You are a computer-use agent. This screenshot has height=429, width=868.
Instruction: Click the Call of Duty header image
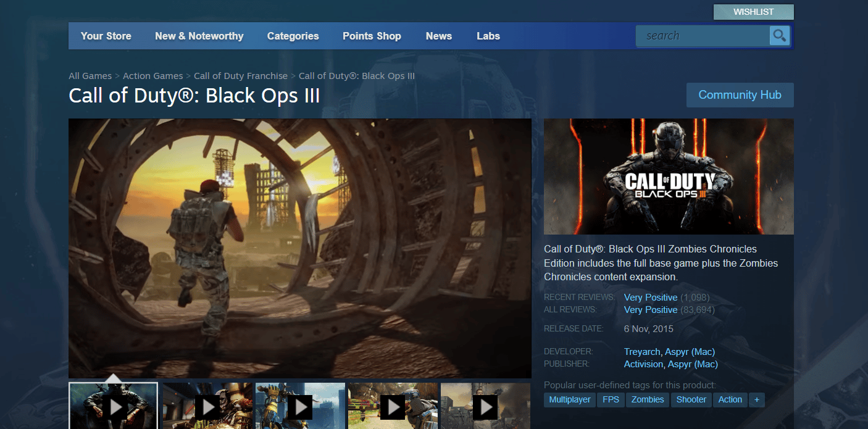(669, 177)
